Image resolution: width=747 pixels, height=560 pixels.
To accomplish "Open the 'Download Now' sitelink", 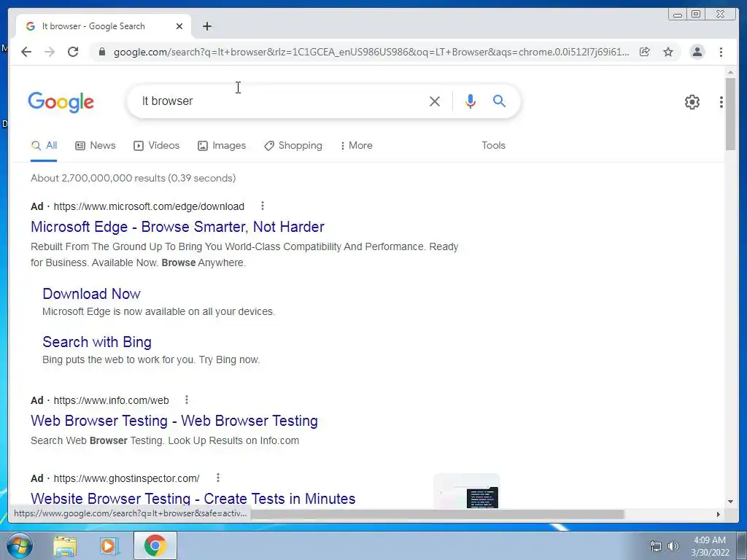I will click(x=91, y=294).
